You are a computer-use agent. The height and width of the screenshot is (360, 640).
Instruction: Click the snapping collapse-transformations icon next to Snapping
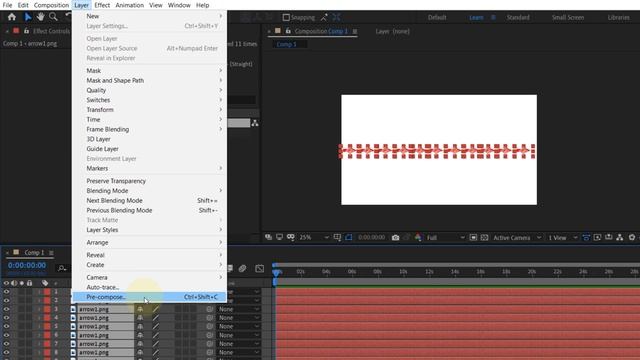tap(324, 18)
